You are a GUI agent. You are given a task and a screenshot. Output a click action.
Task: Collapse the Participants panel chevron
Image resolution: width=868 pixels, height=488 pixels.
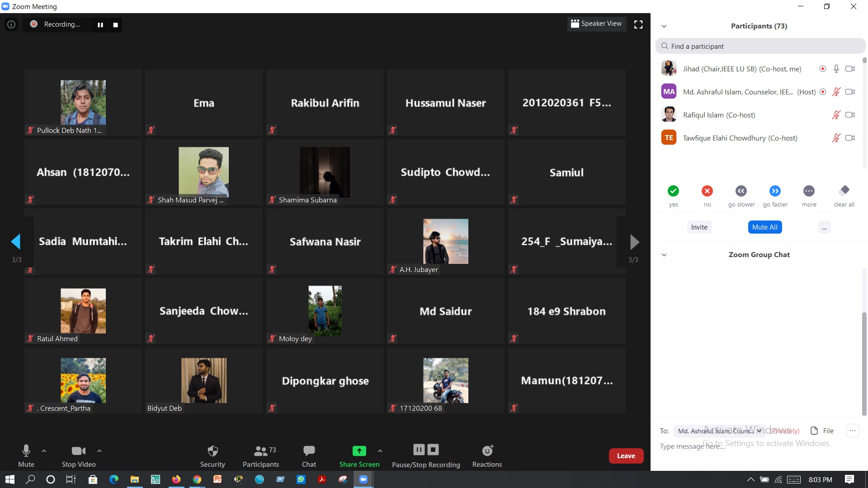664,26
